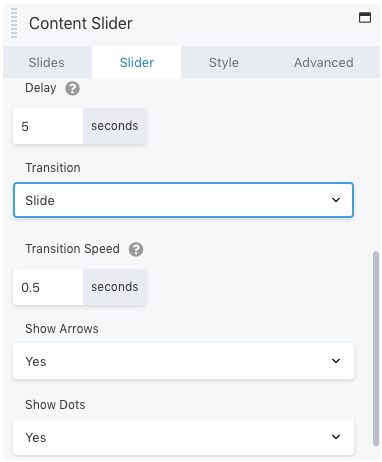Click the panel's vertical scrollbar
Image resolution: width=382 pixels, height=462 pixels.
[376, 348]
